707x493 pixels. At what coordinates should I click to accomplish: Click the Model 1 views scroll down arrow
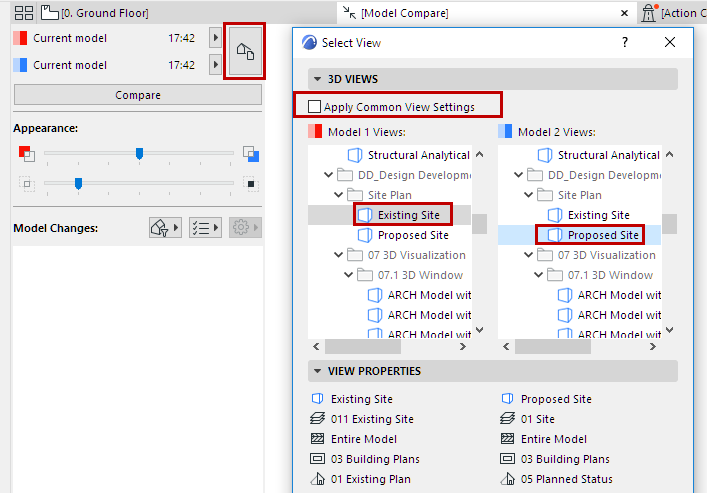click(479, 329)
